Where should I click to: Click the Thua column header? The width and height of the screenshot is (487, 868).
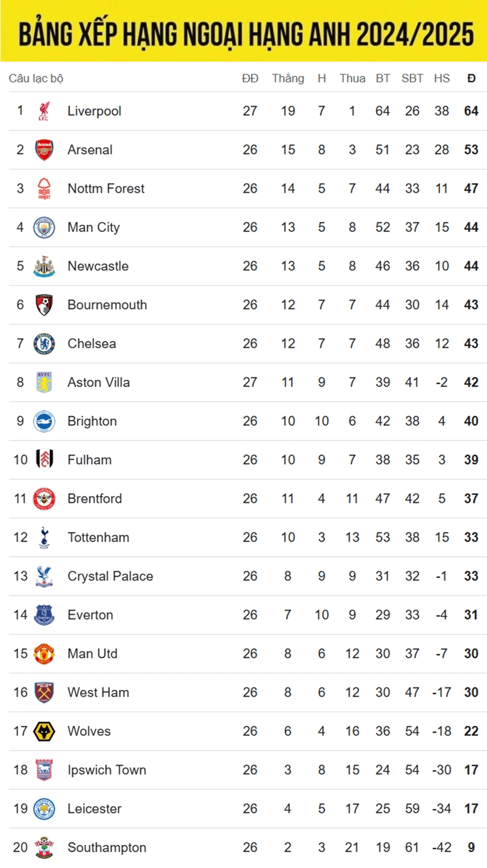(x=352, y=78)
